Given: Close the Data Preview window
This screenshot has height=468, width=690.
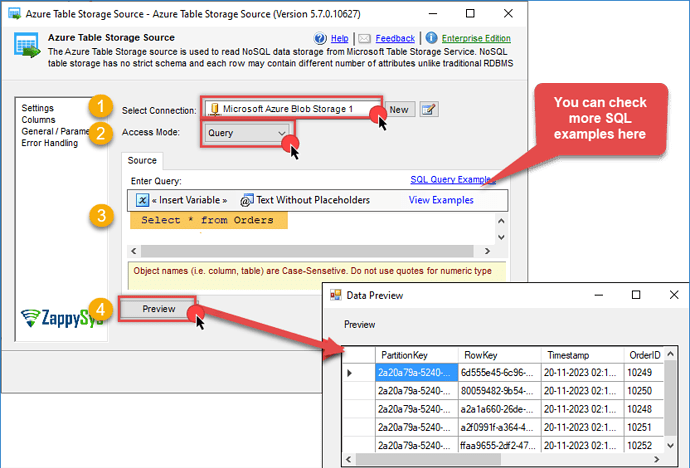Looking at the screenshot, I should click(674, 295).
